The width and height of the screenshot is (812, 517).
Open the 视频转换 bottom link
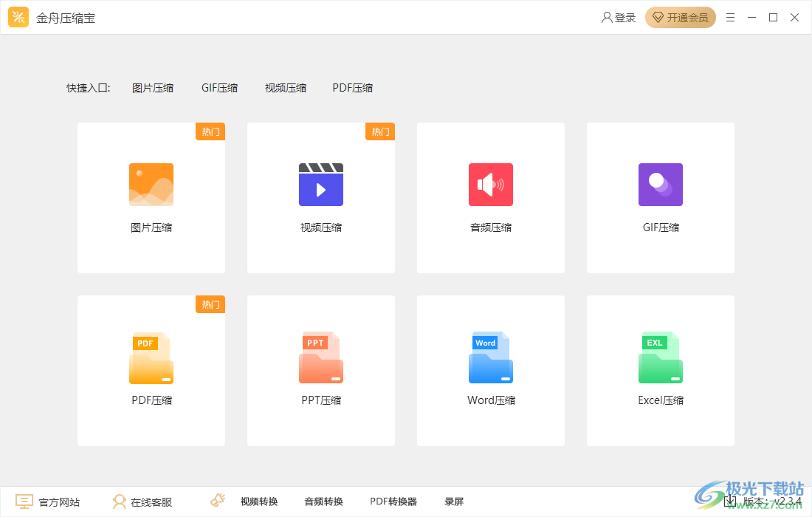259,501
